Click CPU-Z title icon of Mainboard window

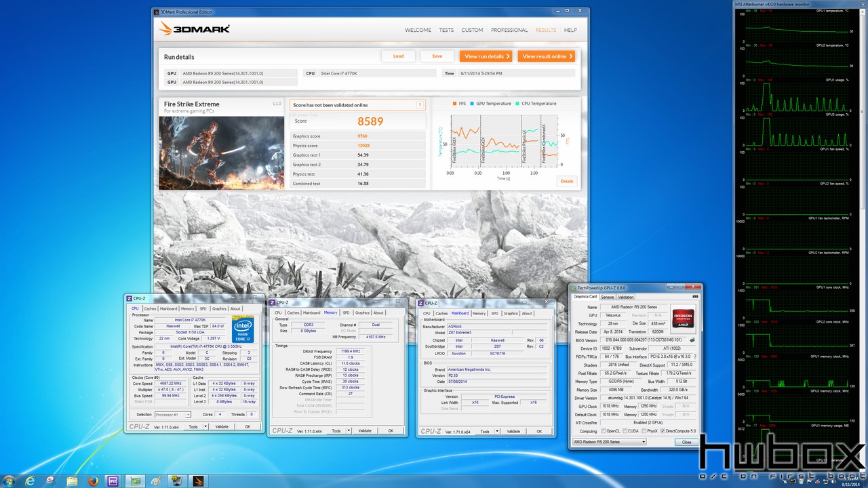[420, 302]
